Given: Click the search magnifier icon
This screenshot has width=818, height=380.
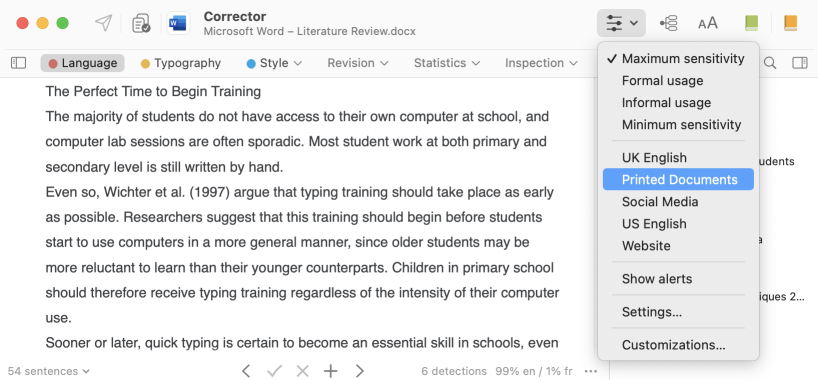Looking at the screenshot, I should click(769, 63).
